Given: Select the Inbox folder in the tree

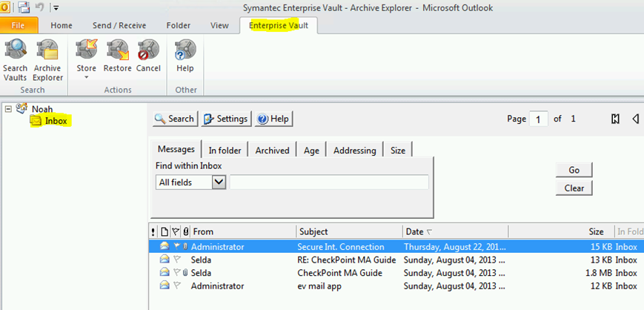Looking at the screenshot, I should click(56, 121).
